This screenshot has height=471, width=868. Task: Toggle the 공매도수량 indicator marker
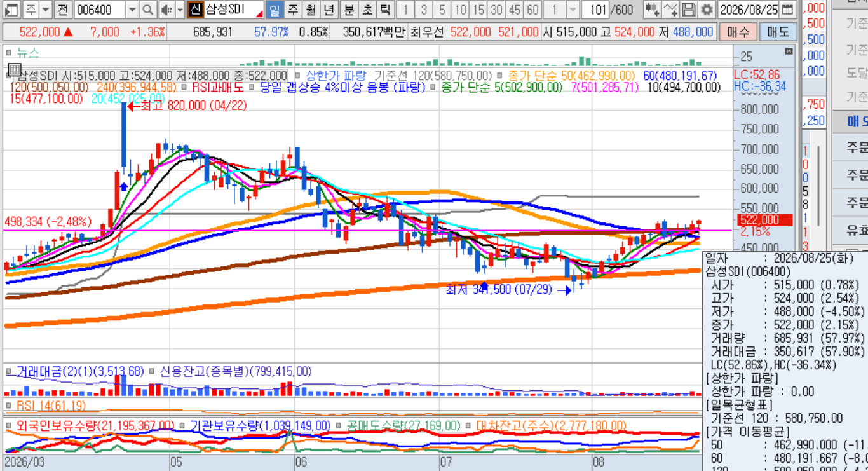click(x=339, y=425)
